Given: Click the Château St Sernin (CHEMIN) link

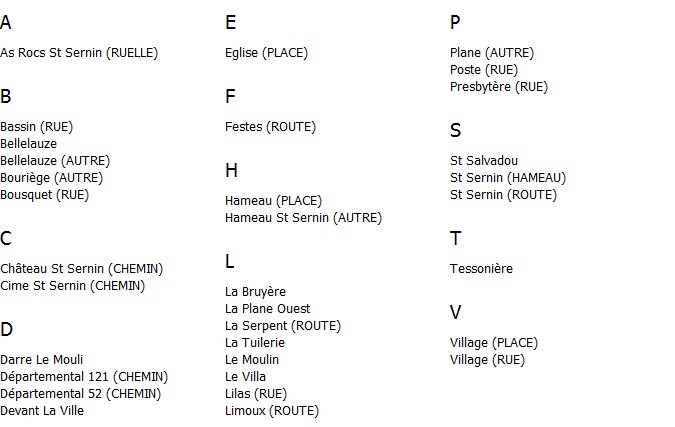Looking at the screenshot, I should click(x=82, y=269).
